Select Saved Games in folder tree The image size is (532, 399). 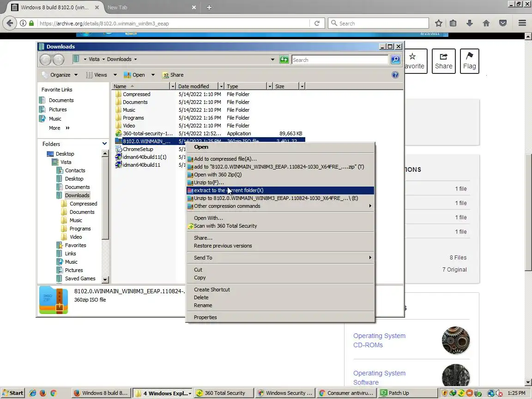[80, 278]
